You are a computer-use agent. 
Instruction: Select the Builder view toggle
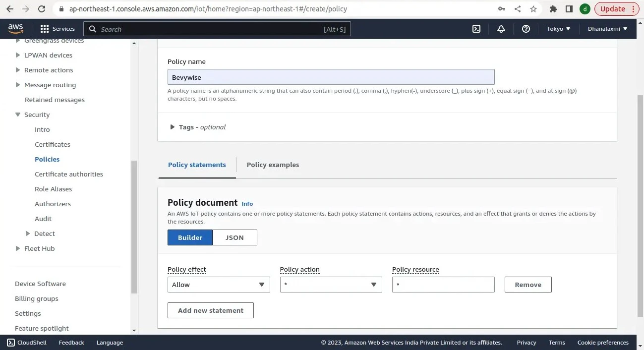point(190,237)
